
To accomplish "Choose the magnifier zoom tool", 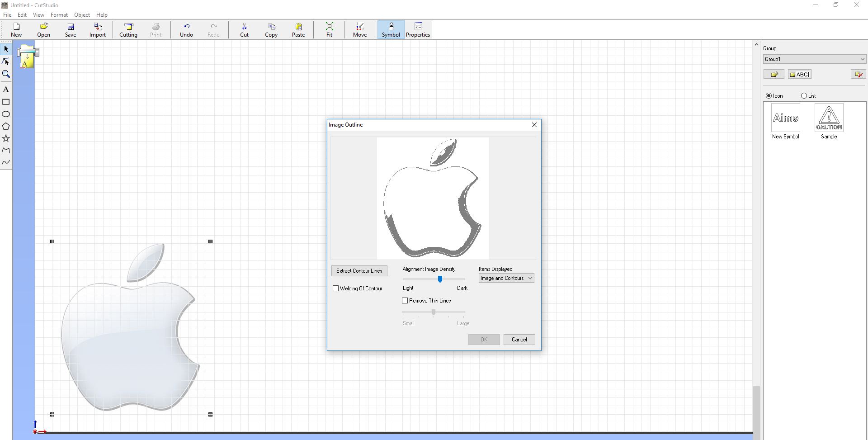I will click(x=6, y=74).
